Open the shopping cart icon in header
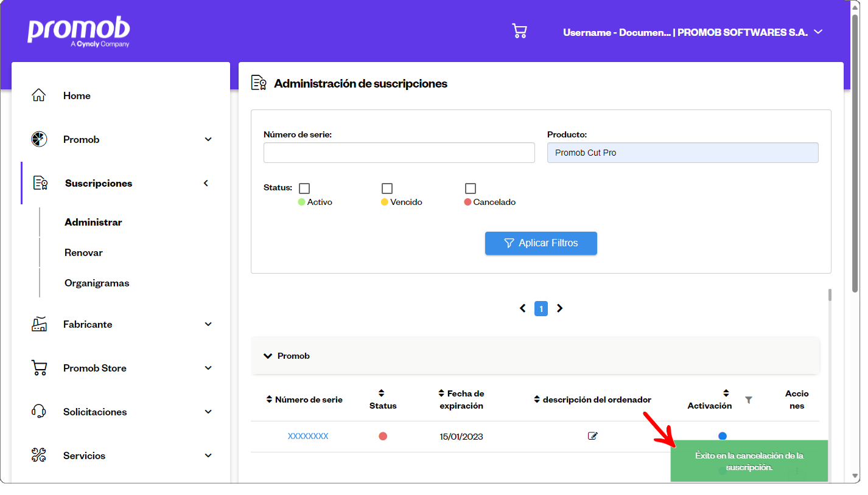868x495 pixels. [519, 31]
